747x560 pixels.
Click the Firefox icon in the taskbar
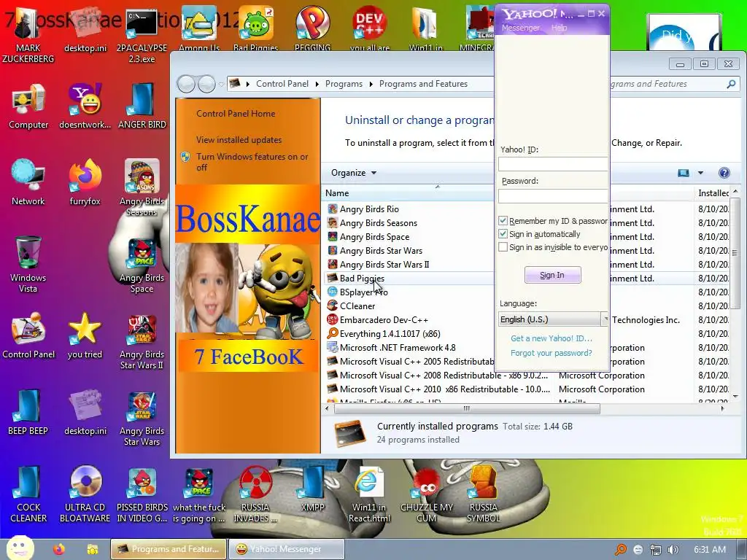point(59,550)
